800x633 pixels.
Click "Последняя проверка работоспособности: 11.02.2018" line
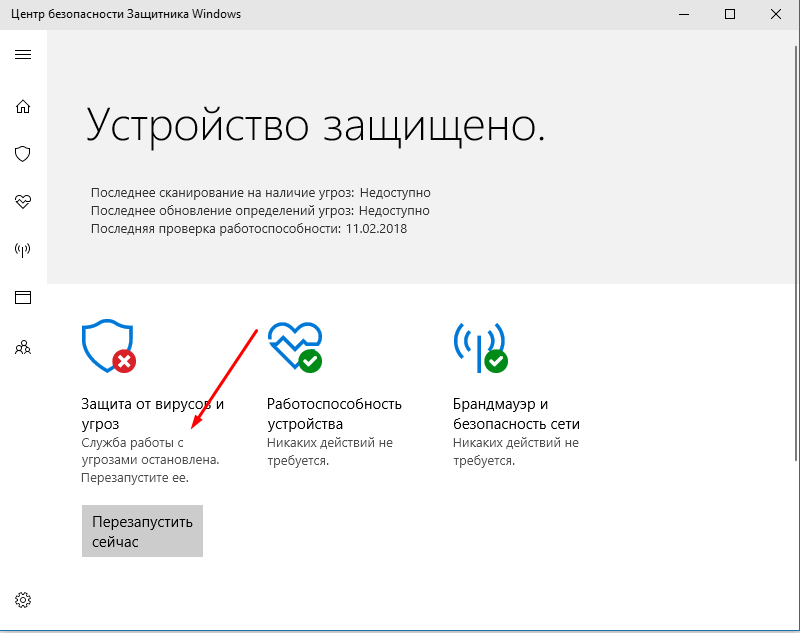[x=249, y=229]
